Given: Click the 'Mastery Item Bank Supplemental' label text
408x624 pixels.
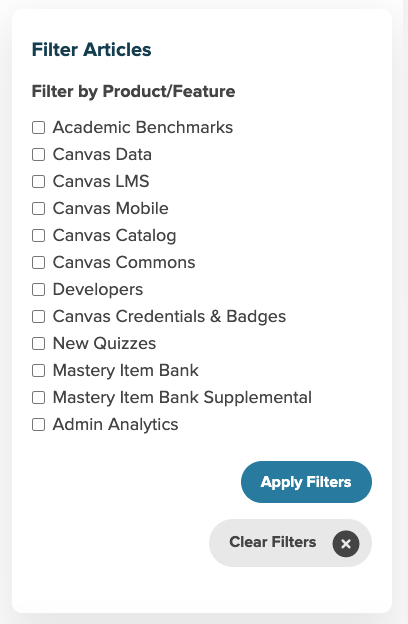Looking at the screenshot, I should click(x=182, y=398).
